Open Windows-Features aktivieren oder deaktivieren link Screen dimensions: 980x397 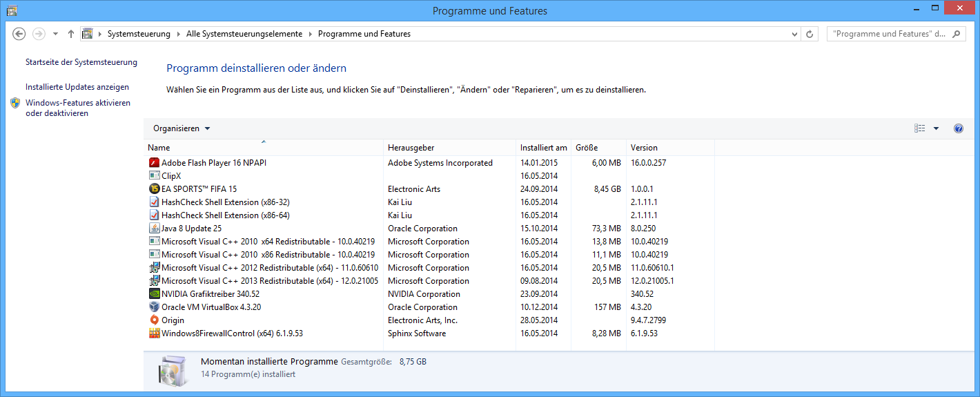click(78, 108)
